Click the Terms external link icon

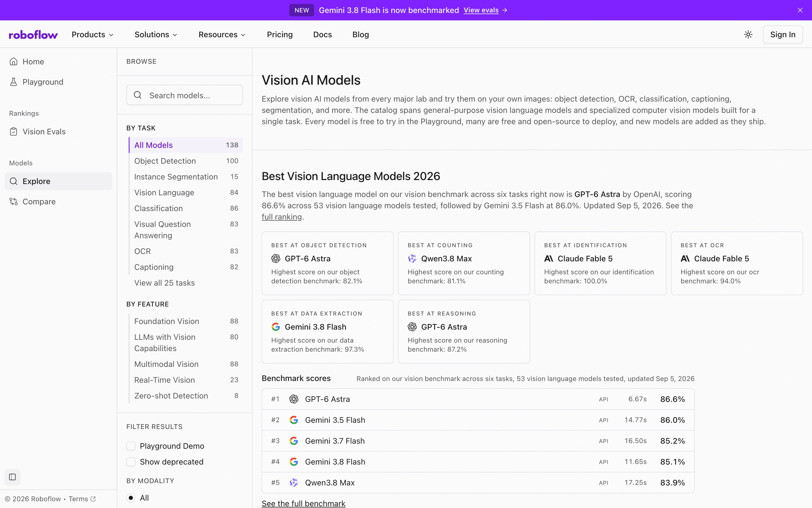(x=93, y=499)
